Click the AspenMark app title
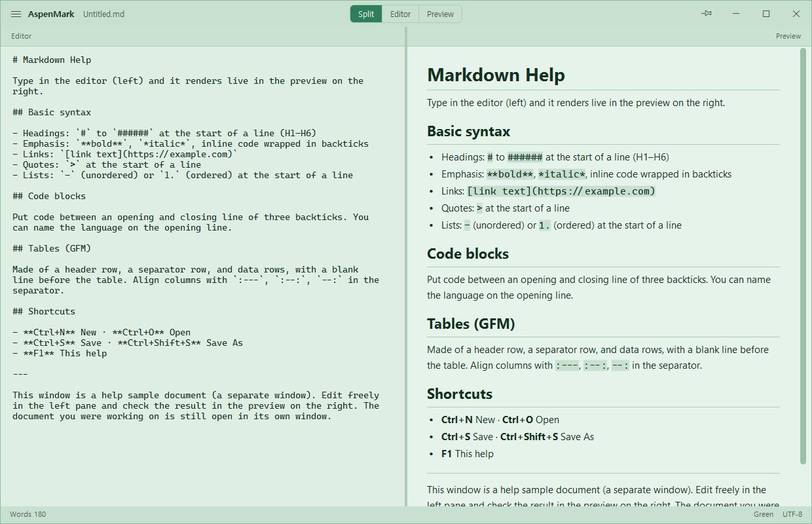 (x=51, y=14)
